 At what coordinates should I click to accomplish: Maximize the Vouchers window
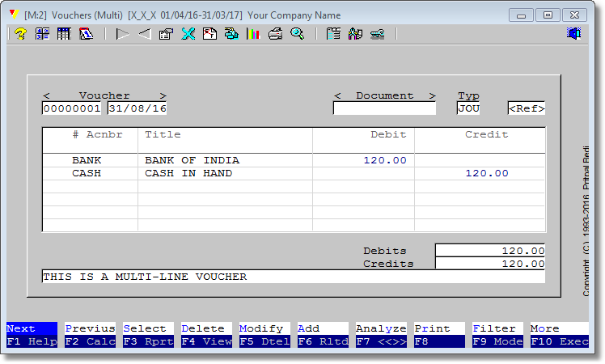click(x=548, y=15)
